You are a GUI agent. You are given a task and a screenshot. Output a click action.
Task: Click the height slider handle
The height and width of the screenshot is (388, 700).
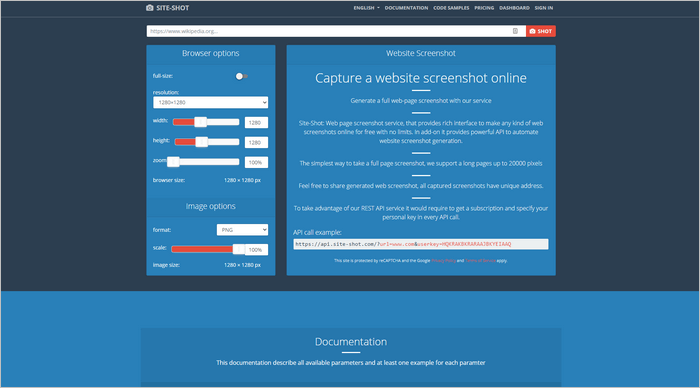coord(202,142)
